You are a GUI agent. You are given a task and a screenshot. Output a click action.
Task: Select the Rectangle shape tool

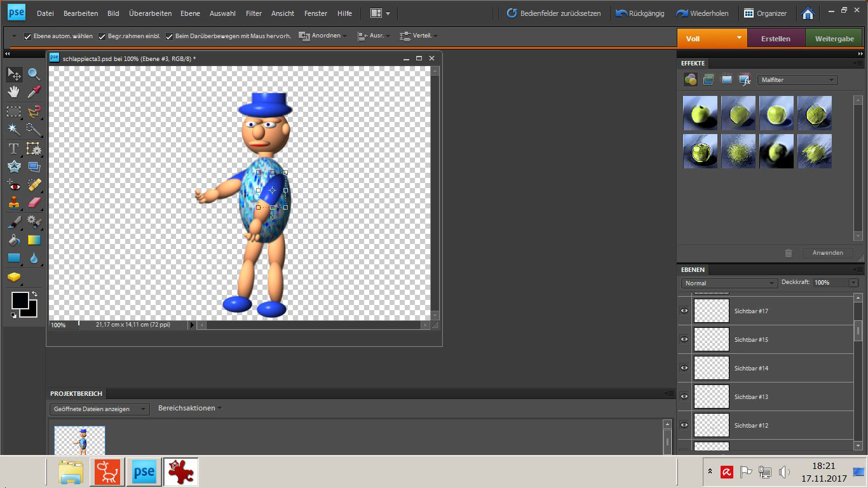tap(14, 258)
